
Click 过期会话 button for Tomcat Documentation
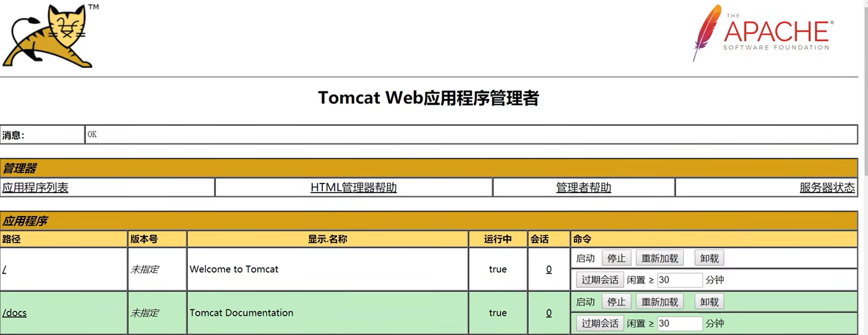600,324
